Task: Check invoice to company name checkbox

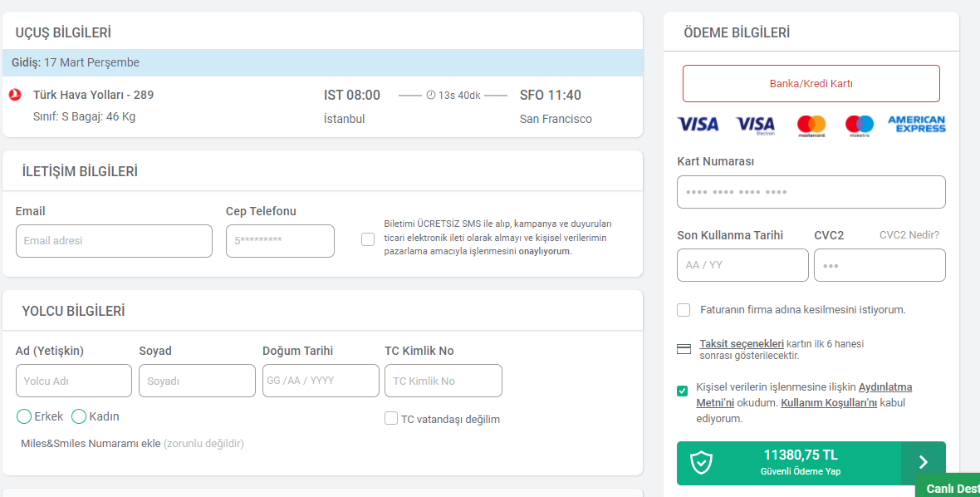Action: pyautogui.click(x=684, y=310)
